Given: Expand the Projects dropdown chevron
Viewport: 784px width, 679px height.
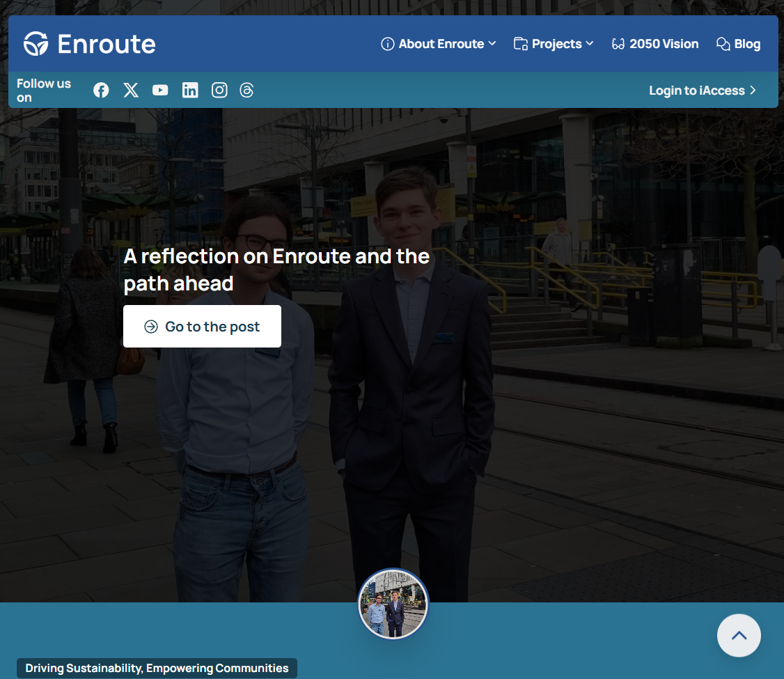Looking at the screenshot, I should pyautogui.click(x=590, y=43).
